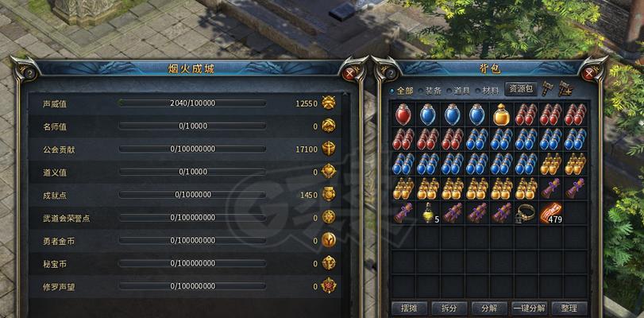Click the single hammer icon beside 资源包

pyautogui.click(x=547, y=88)
